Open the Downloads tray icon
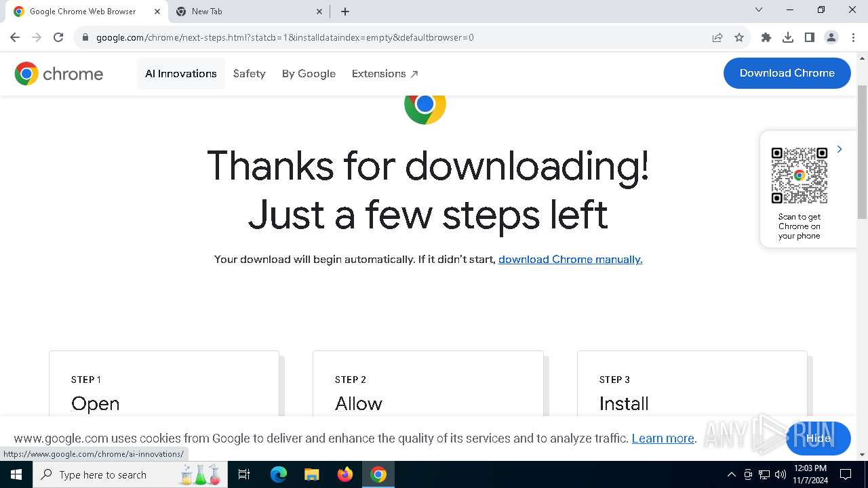This screenshot has width=868, height=488. pyautogui.click(x=788, y=37)
